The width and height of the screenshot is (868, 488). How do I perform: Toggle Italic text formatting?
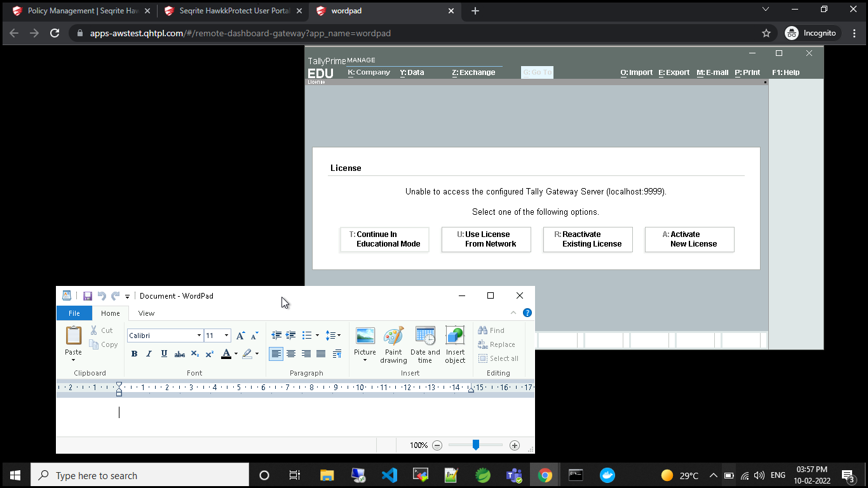tap(149, 354)
